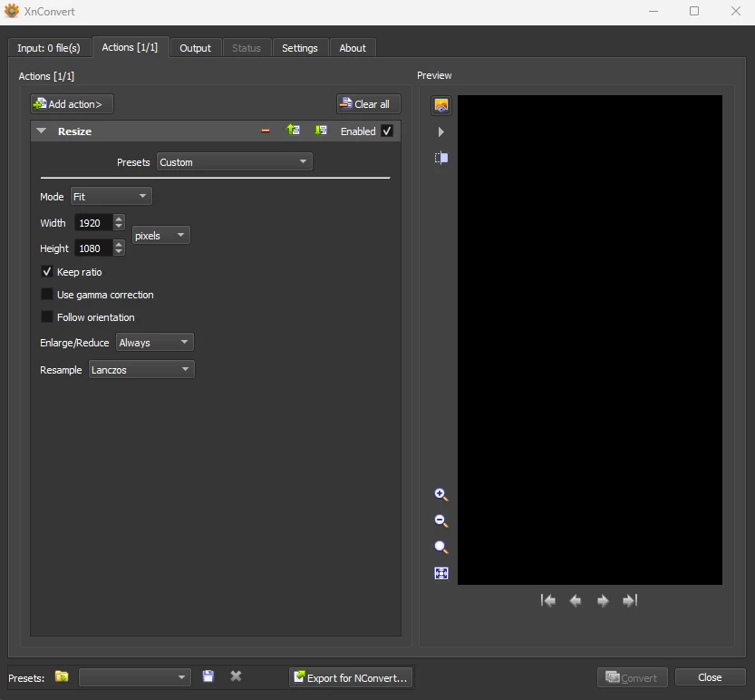The image size is (755, 700).
Task: Switch to the Output tab
Action: (x=195, y=48)
